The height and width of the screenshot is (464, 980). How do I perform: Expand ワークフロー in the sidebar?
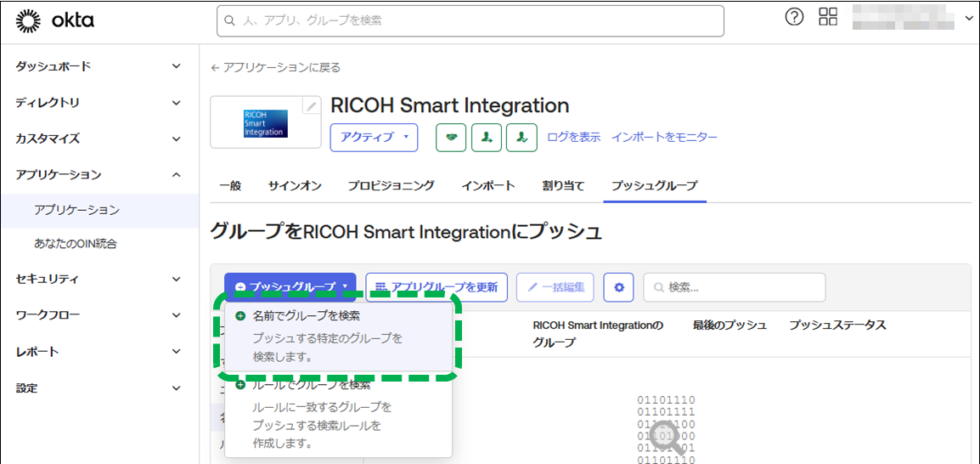coord(99,315)
